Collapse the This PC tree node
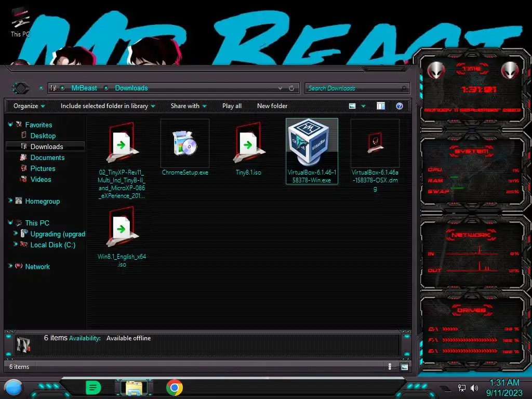The height and width of the screenshot is (399, 532). 10,222
